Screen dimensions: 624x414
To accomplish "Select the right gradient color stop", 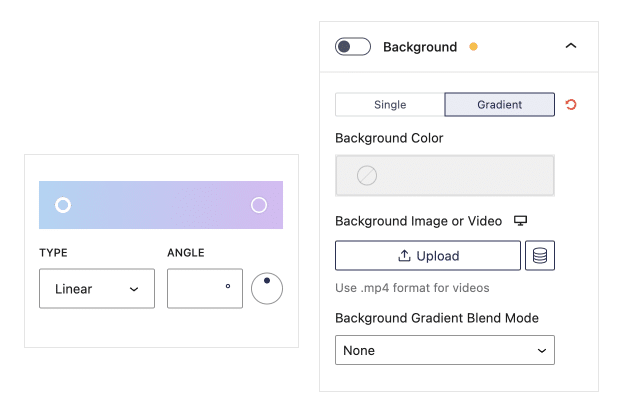I will coord(259,205).
